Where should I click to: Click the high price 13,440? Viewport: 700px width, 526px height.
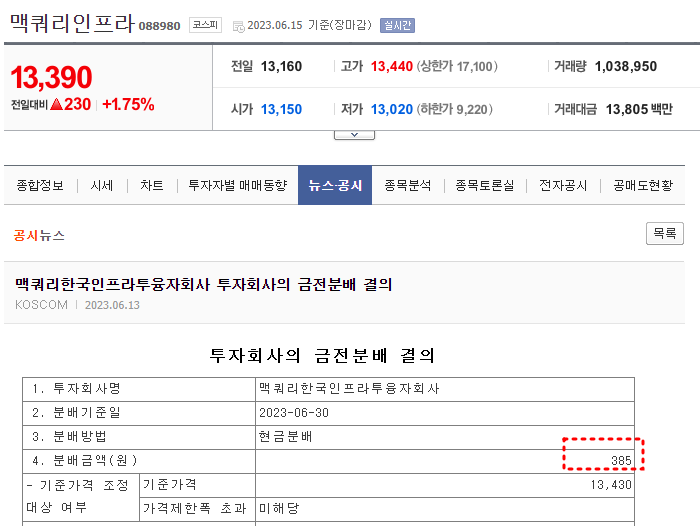(x=392, y=67)
